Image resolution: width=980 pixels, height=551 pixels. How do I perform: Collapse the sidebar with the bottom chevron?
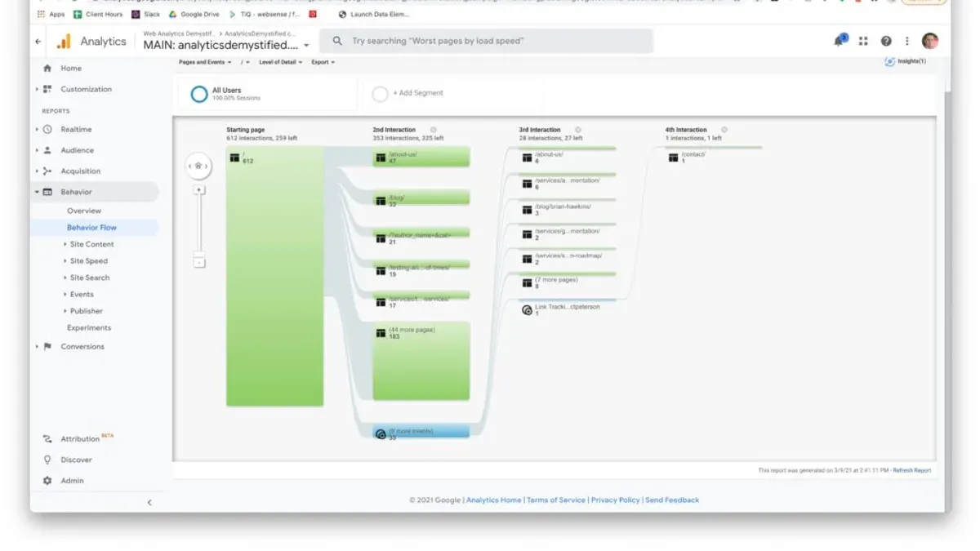click(149, 503)
